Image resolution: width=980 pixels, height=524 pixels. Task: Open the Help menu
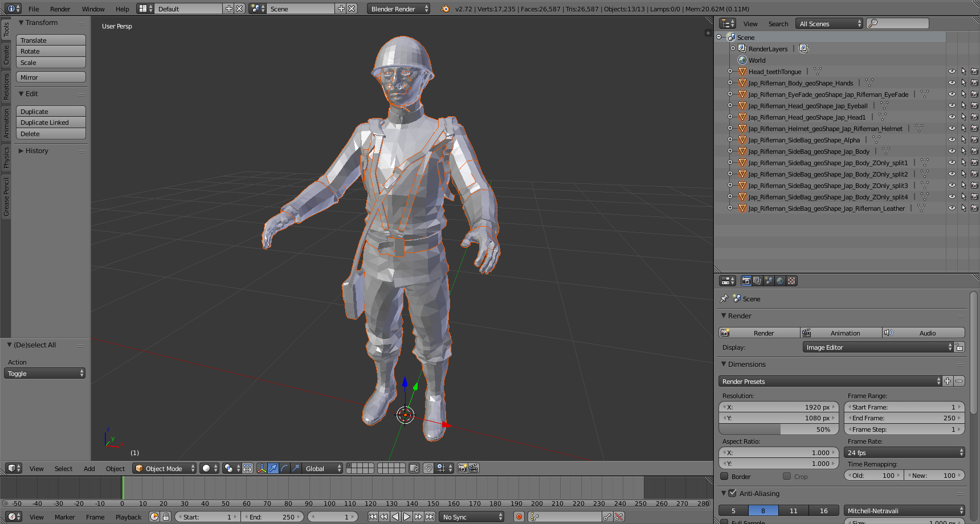pyautogui.click(x=122, y=9)
